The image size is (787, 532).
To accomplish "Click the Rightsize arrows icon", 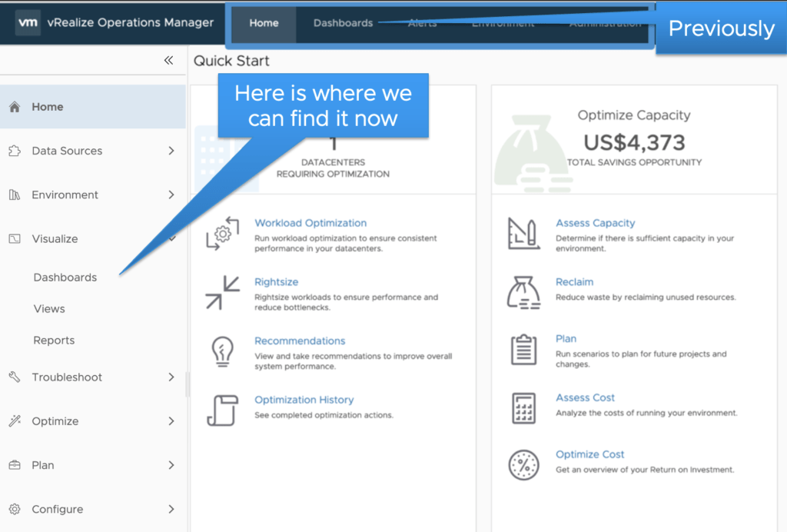I will 222,292.
